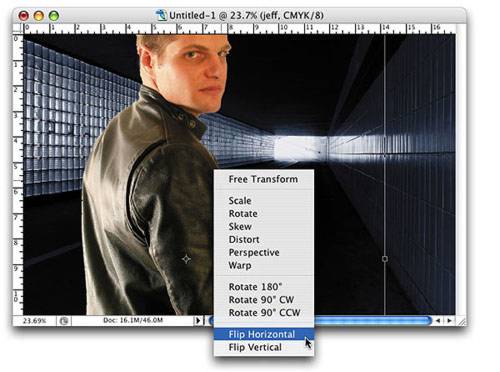Click the document proxy icon in title bar
This screenshot has width=500, height=372.
[161, 15]
